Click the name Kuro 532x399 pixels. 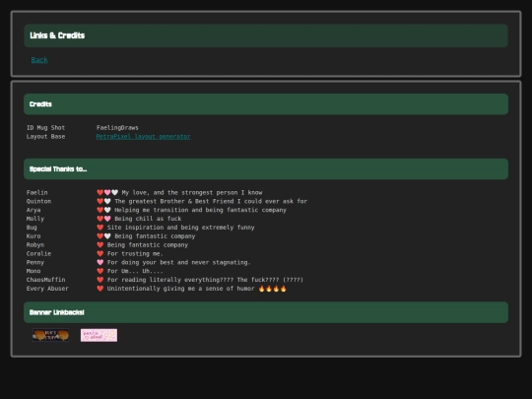(x=33, y=236)
